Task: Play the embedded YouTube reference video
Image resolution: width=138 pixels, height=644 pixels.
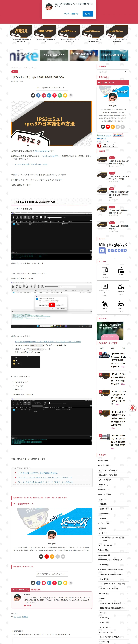Action: point(52,305)
